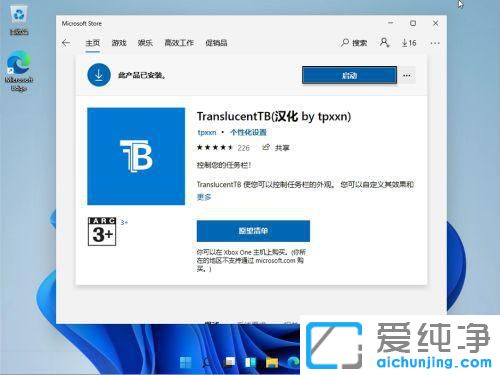
Task: Add the app to 愿望清单
Action: pyautogui.click(x=253, y=231)
